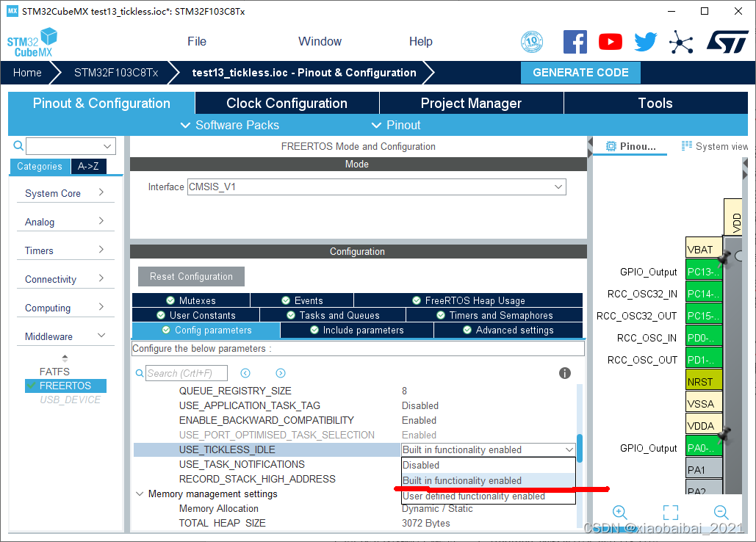Click the Reset Configuration button
756x542 pixels.
(x=191, y=277)
